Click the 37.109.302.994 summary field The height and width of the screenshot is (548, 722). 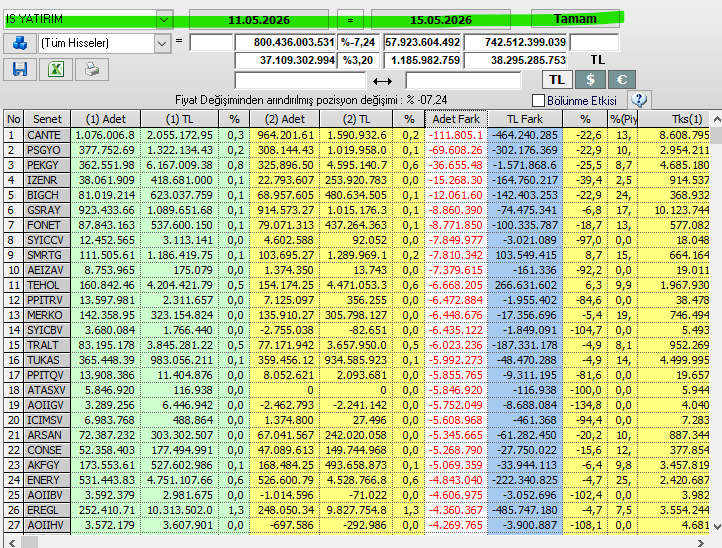coord(285,60)
